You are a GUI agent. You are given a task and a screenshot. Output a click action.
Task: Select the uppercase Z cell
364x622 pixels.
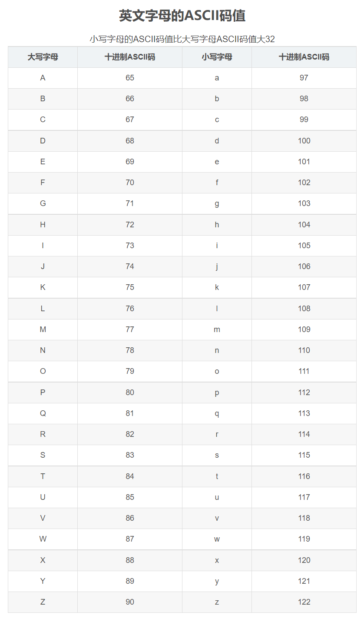point(43,602)
